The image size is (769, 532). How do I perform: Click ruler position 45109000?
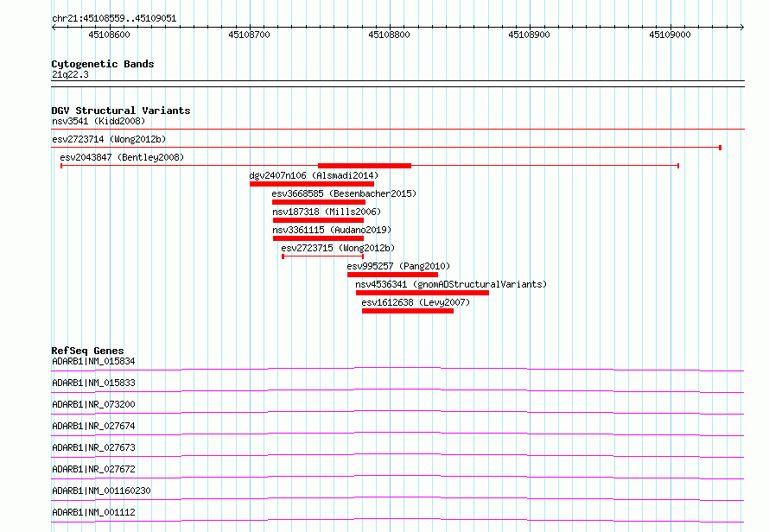670,35
